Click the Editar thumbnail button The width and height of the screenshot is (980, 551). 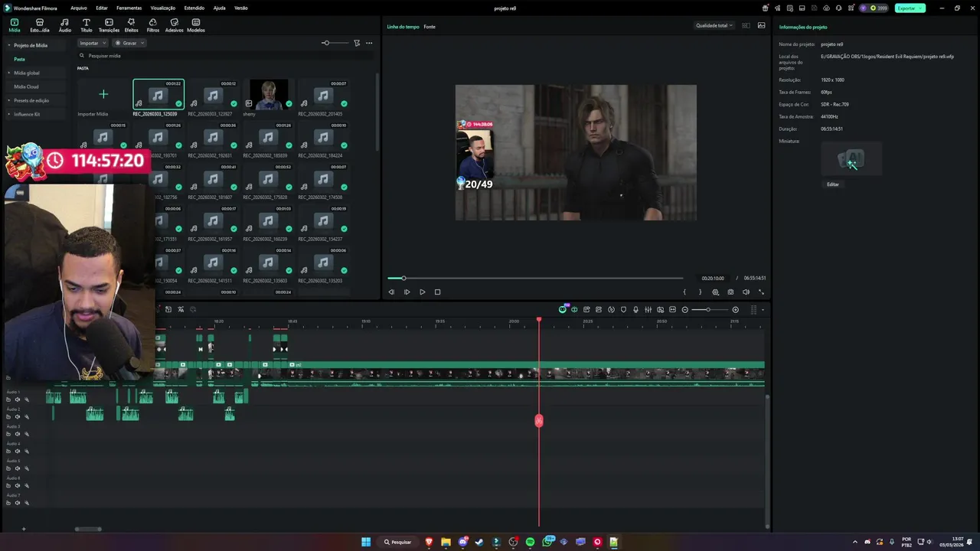[833, 184]
